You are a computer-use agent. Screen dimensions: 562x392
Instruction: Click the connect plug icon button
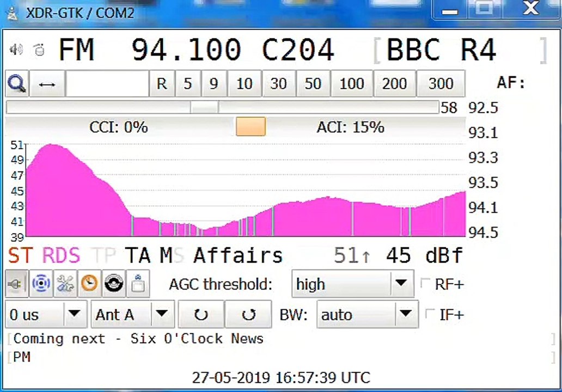pyautogui.click(x=16, y=284)
